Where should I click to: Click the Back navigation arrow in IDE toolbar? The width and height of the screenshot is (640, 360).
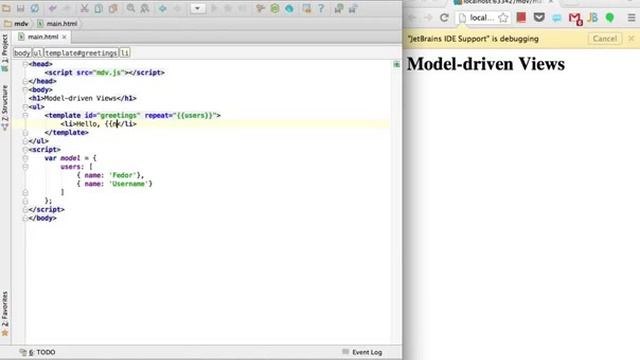[x=162, y=8]
